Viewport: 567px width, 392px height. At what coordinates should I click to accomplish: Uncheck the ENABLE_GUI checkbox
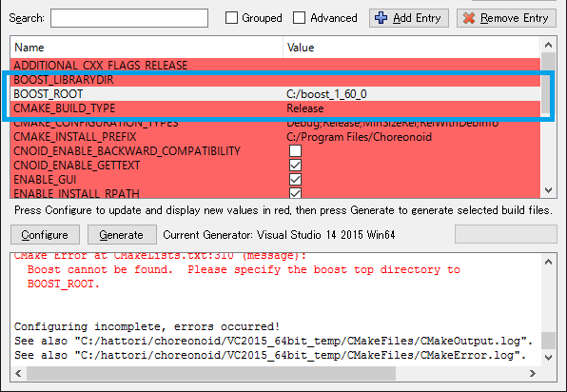pyautogui.click(x=296, y=180)
